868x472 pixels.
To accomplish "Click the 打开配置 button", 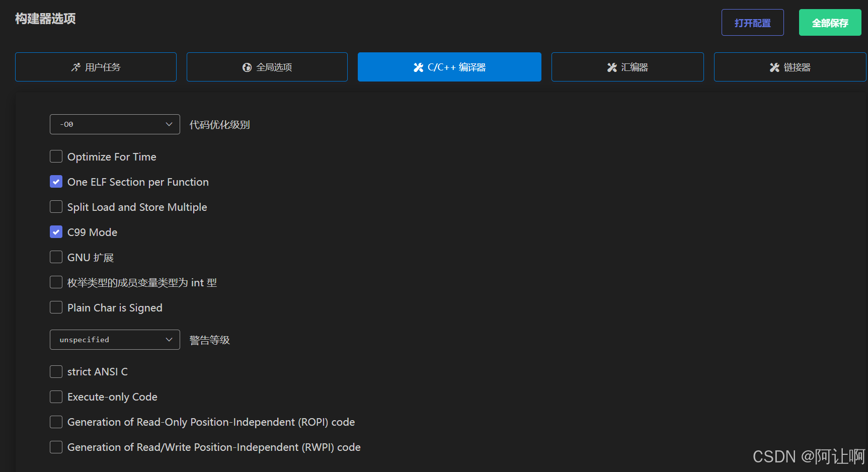I will (752, 22).
